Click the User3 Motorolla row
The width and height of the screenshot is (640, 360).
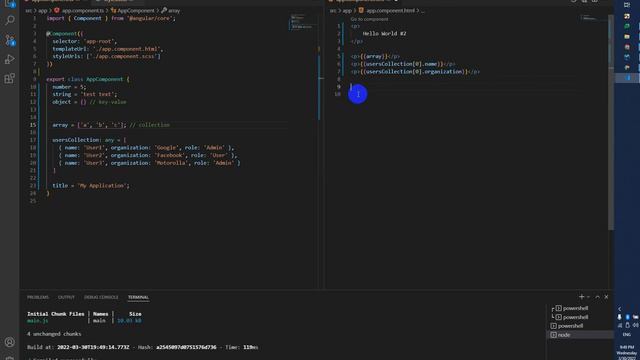[x=149, y=163]
